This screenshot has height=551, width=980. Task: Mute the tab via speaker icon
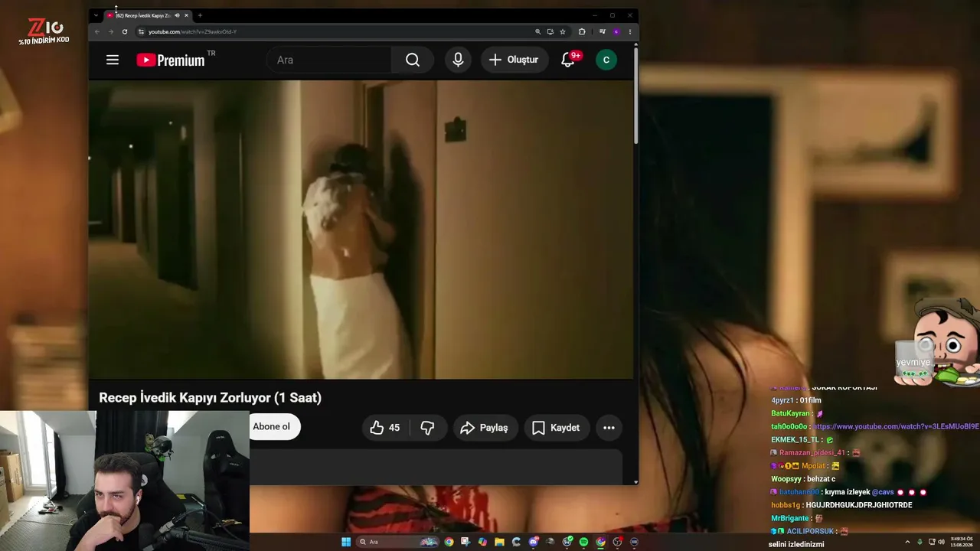177,15
